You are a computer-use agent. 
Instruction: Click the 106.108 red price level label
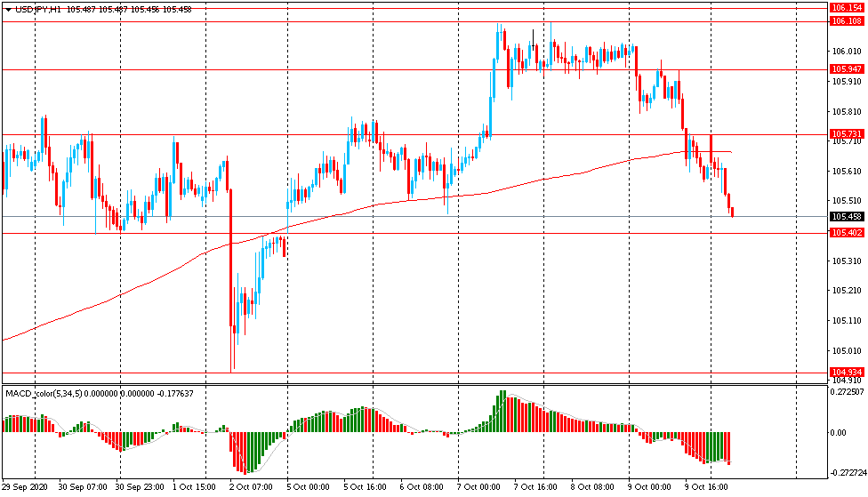[847, 21]
